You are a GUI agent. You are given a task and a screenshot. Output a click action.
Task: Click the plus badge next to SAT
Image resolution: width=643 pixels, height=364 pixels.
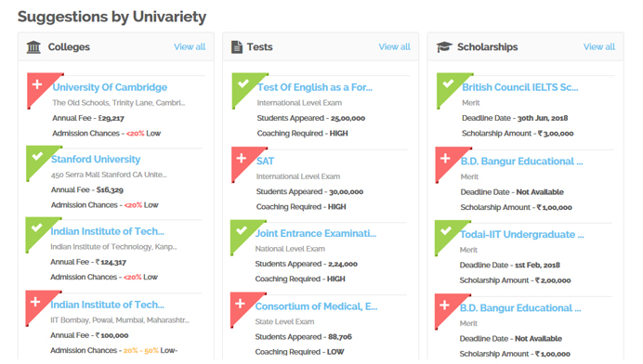[242, 158]
